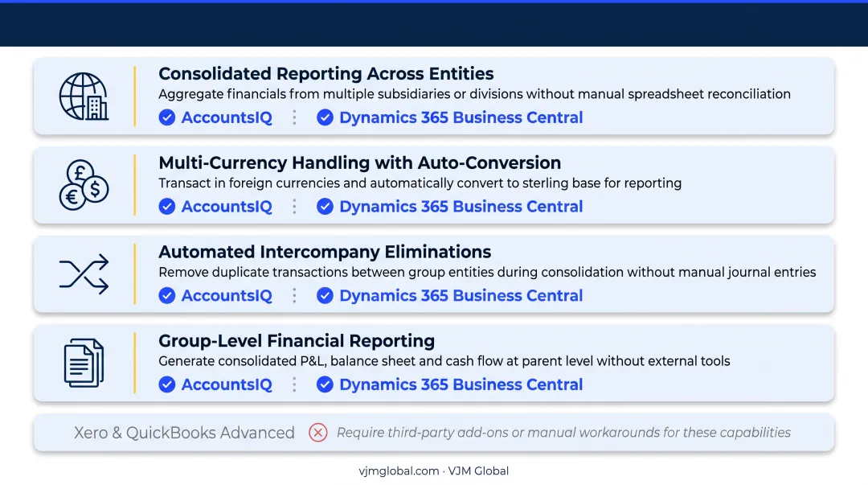Click 'Dynamics 365 Business Central' in Consolidated Reporting card
868x485 pixels.
pyautogui.click(x=461, y=117)
